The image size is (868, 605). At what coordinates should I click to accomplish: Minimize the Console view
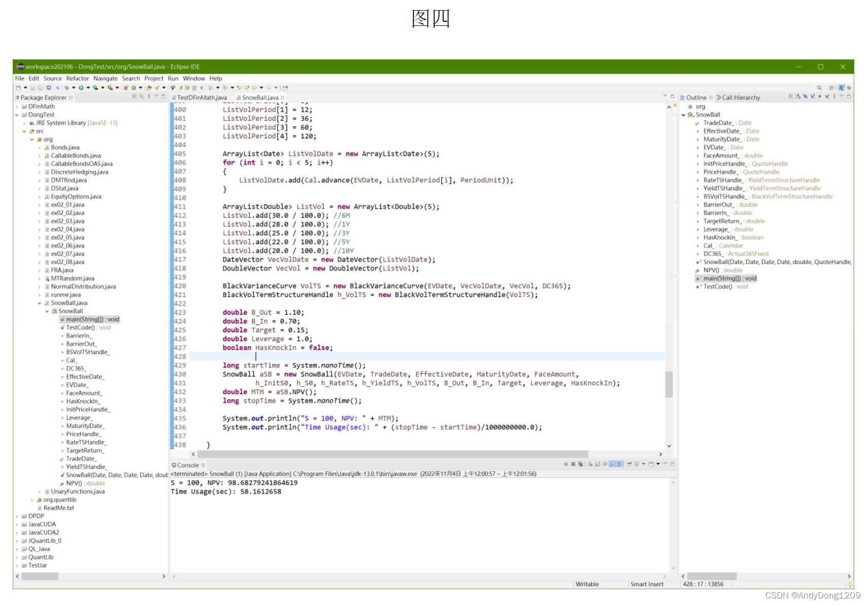(x=665, y=463)
